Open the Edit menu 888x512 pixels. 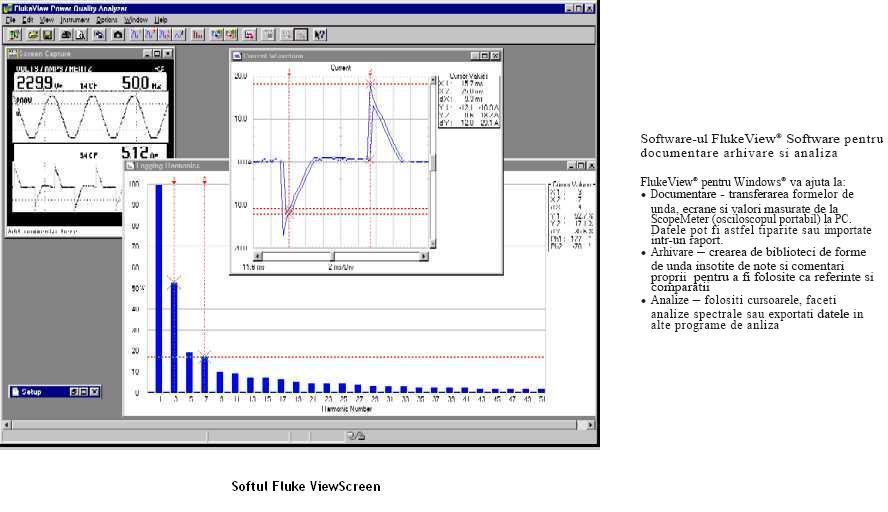[x=28, y=20]
